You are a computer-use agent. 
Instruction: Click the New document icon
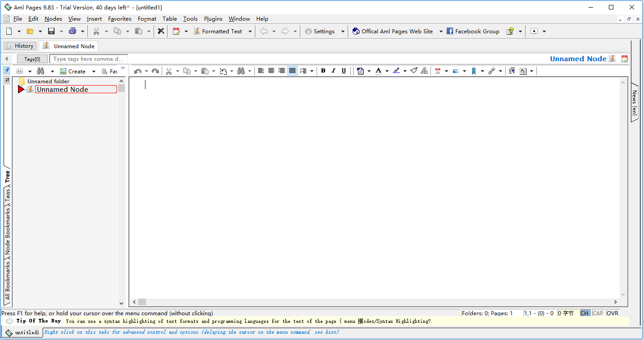9,31
